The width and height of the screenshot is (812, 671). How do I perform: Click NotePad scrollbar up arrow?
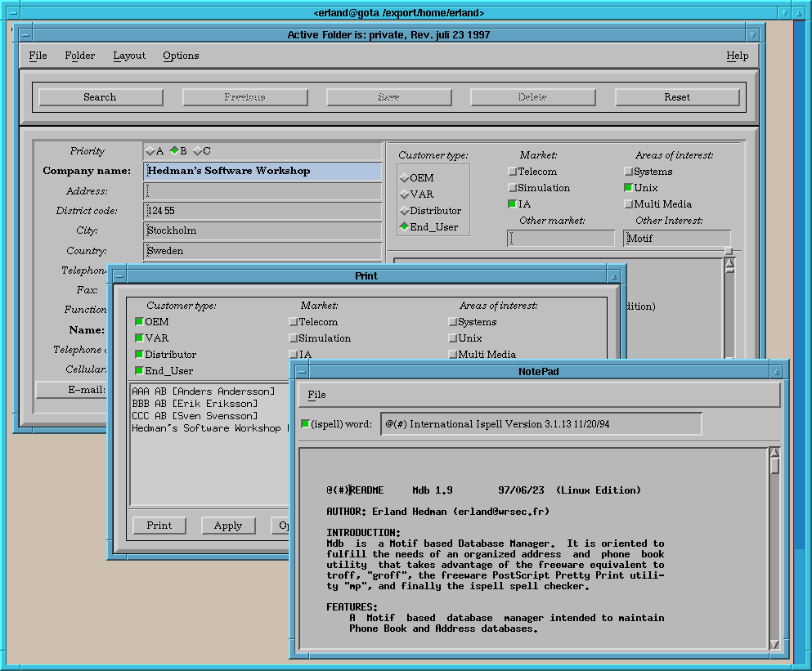click(x=774, y=453)
